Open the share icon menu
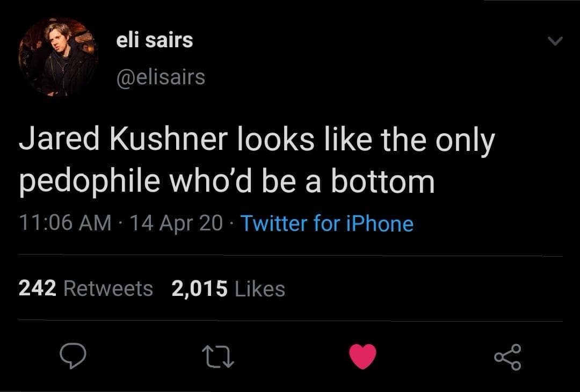Image resolution: width=580 pixels, height=392 pixels. coord(508,357)
